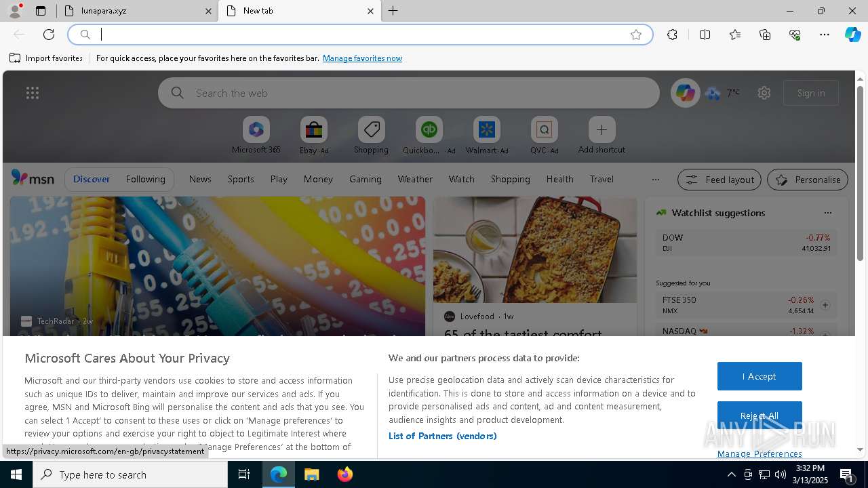This screenshot has width=868, height=488.
Task: Reload the page with refresh icon
Action: point(49,35)
